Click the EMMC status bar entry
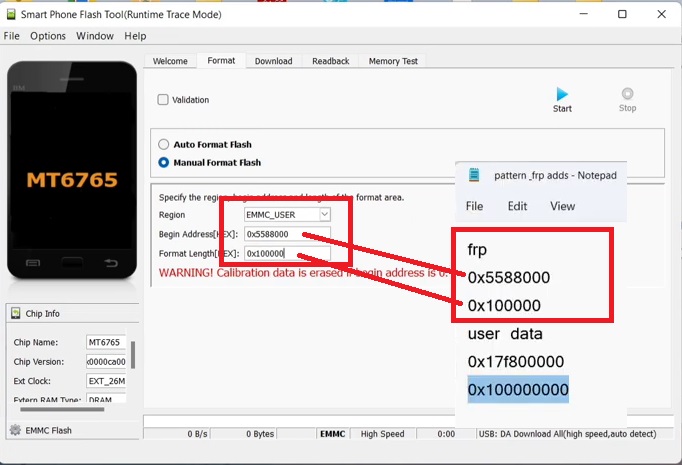 333,434
